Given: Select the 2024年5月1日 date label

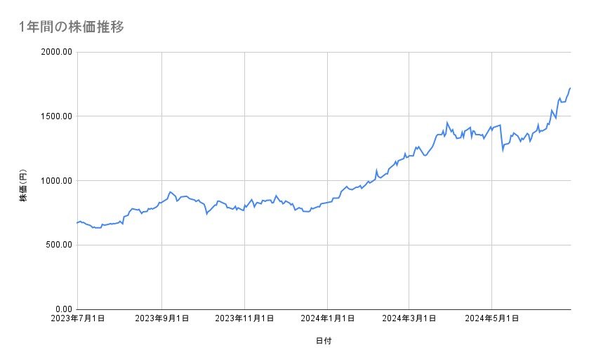Looking at the screenshot, I should pos(491,319).
